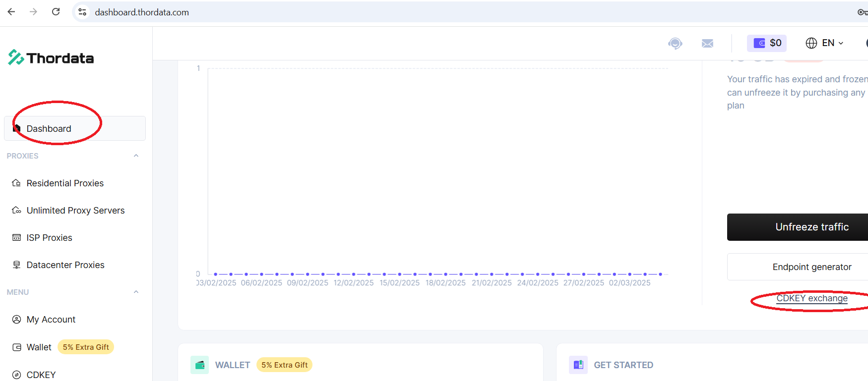Viewport: 868px width, 381px height.
Task: Click the browser back arrow
Action: click(x=11, y=12)
